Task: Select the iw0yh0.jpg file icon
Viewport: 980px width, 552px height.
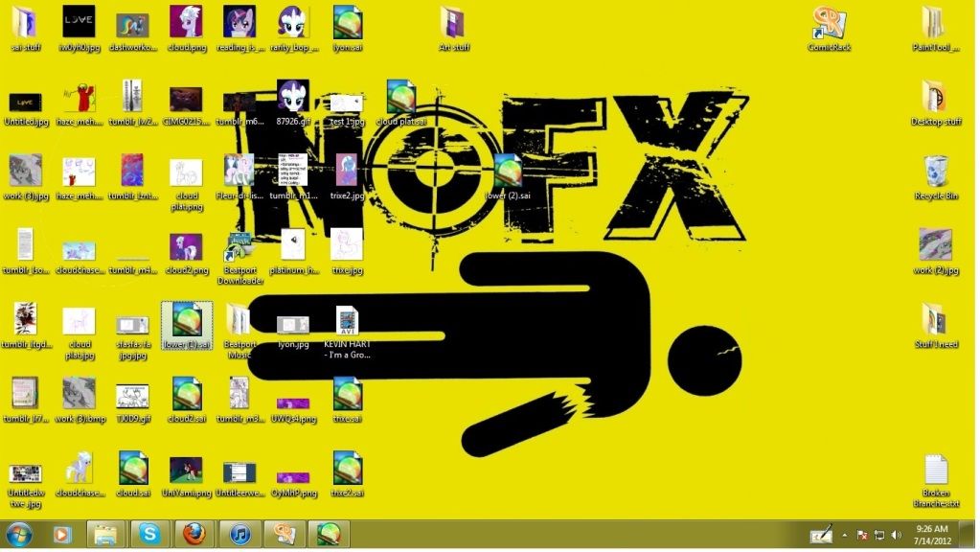Action: point(79,28)
